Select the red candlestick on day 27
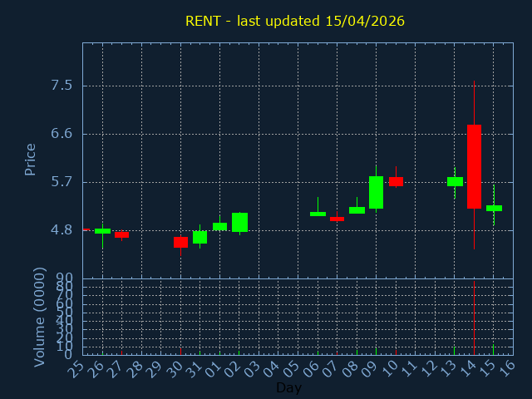The width and height of the screenshot is (532, 399). click(x=121, y=234)
